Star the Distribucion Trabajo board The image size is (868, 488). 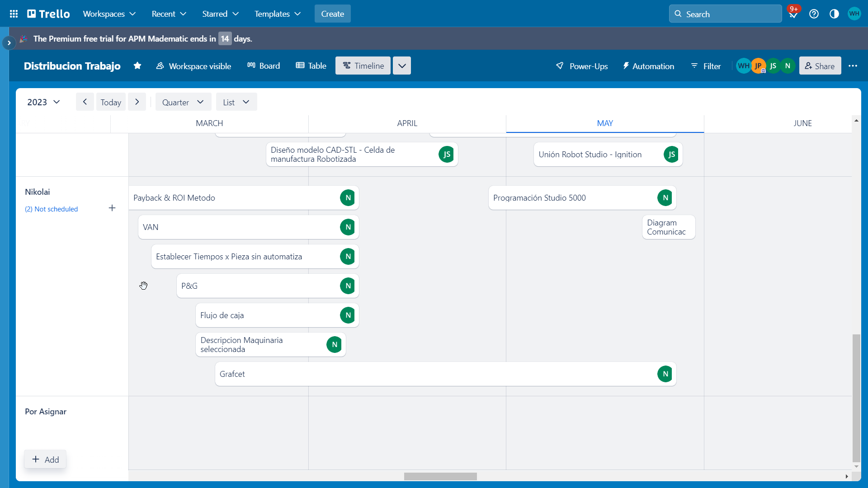pyautogui.click(x=137, y=66)
